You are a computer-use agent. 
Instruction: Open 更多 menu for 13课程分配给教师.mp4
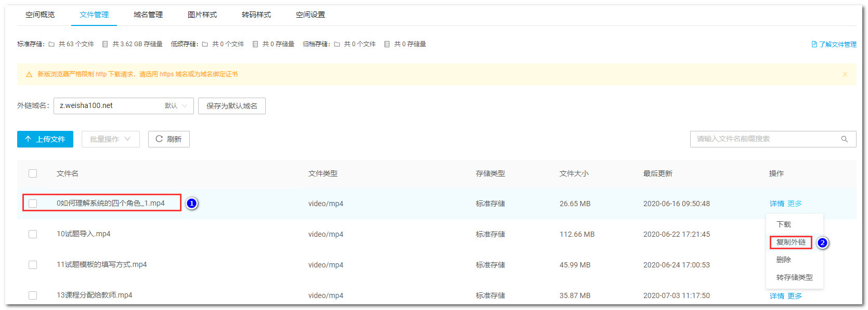point(794,296)
